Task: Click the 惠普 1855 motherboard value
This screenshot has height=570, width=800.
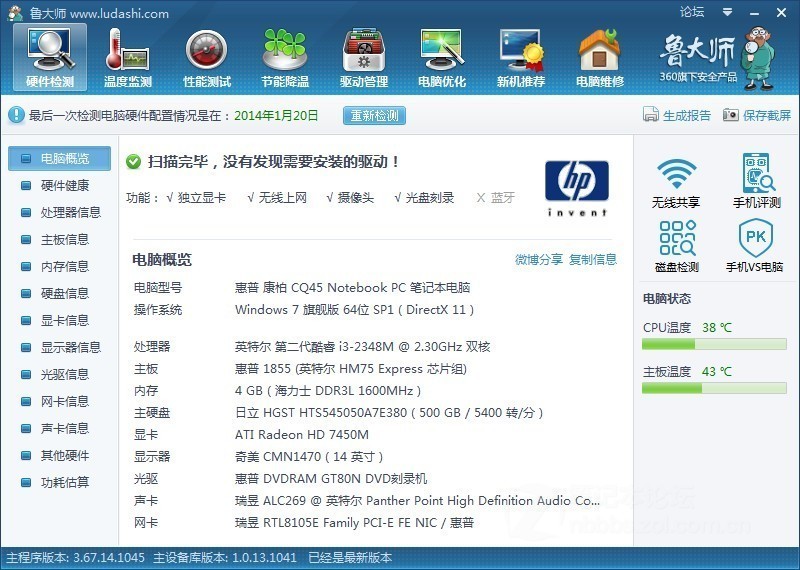Action: 351,369
